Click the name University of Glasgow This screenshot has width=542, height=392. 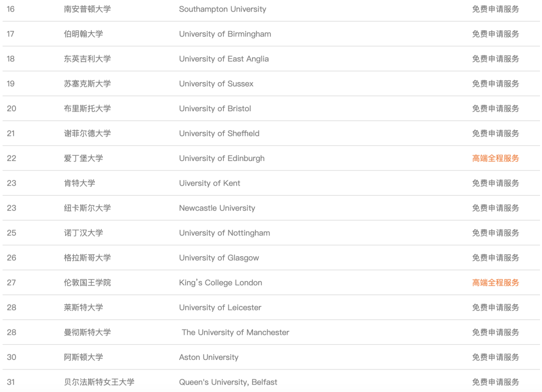click(219, 258)
